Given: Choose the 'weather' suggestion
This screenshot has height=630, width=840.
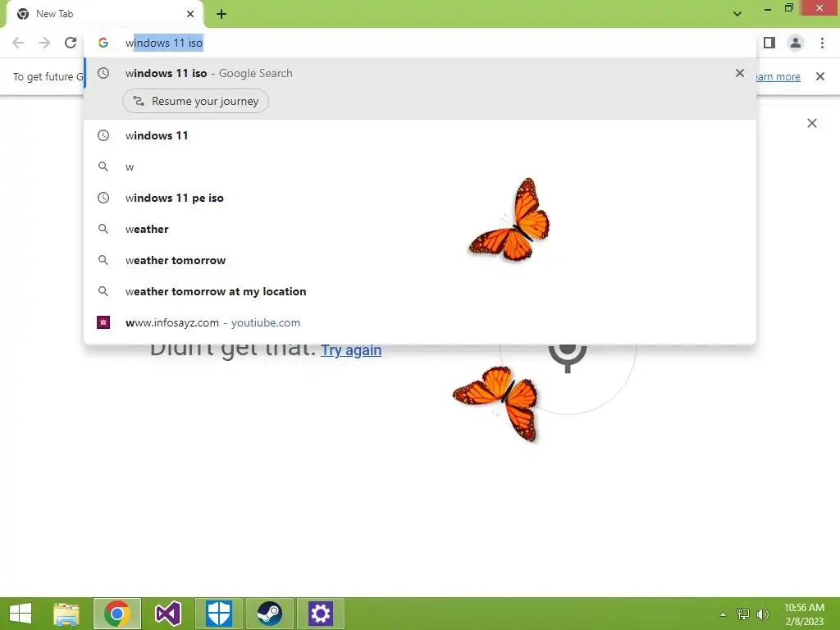Looking at the screenshot, I should tap(420, 229).
